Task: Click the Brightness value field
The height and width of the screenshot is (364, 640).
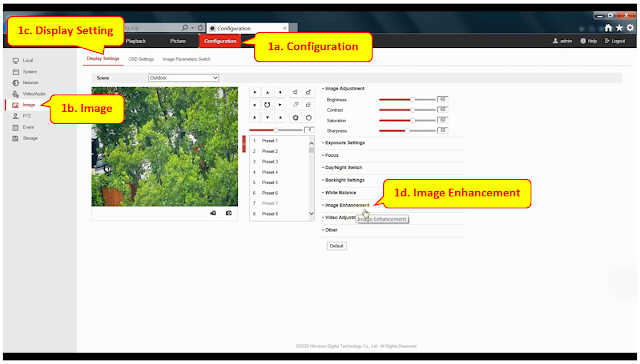Action: 443,100
